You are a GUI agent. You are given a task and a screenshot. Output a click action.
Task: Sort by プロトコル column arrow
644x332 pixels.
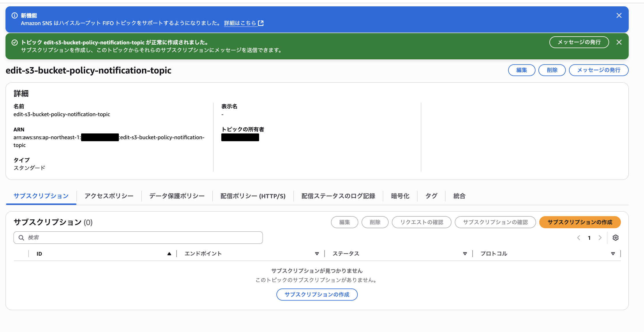click(x=613, y=254)
